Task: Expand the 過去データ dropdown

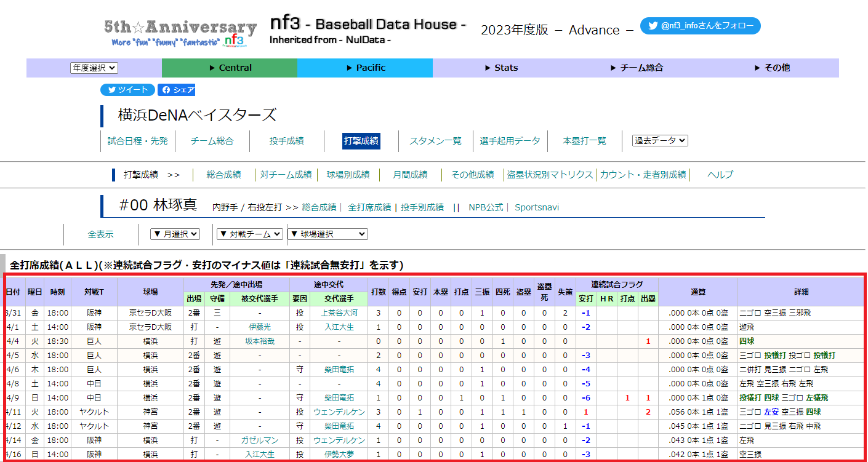Action: coord(660,140)
